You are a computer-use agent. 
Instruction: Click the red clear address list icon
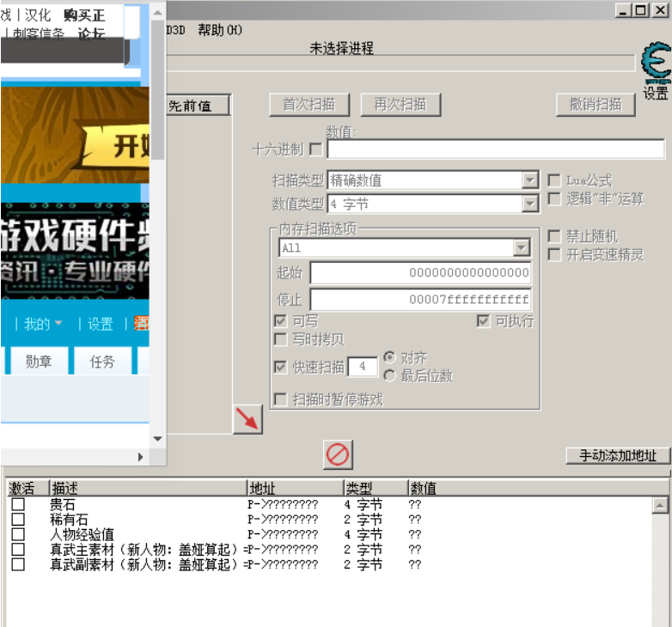338,454
